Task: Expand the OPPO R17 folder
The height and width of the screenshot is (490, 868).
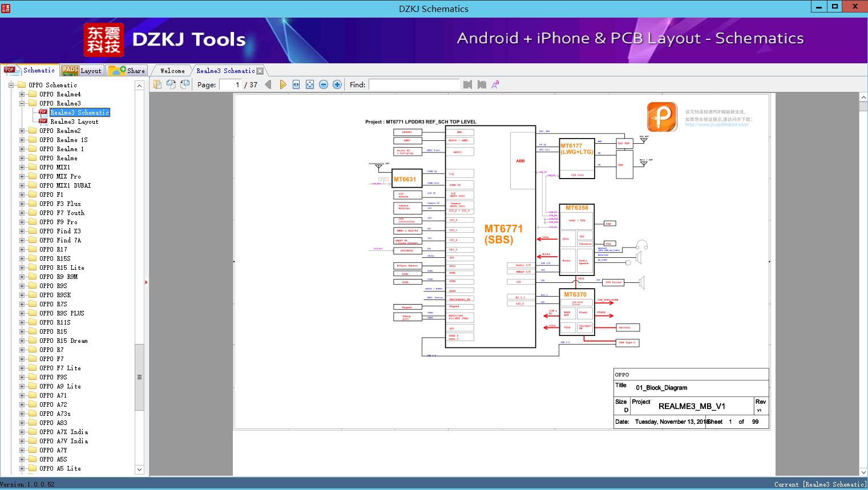Action: (x=22, y=249)
